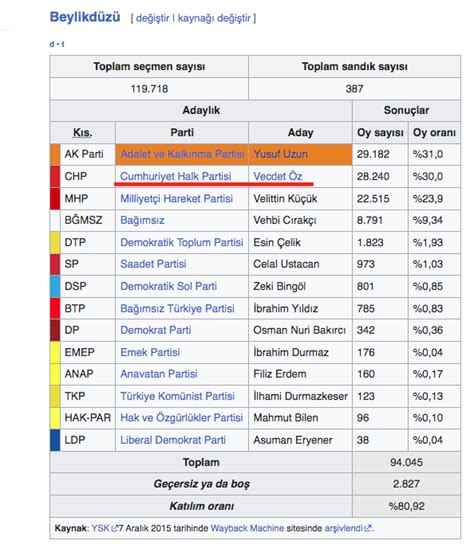Open the Hak ve Özgürlükler Partisi link
474x560 pixels.
(181, 418)
